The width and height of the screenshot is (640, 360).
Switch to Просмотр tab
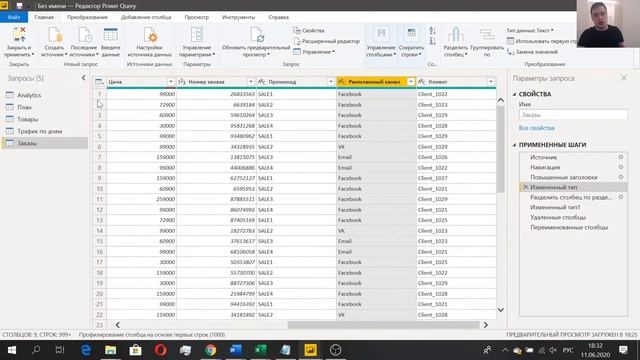[196, 17]
